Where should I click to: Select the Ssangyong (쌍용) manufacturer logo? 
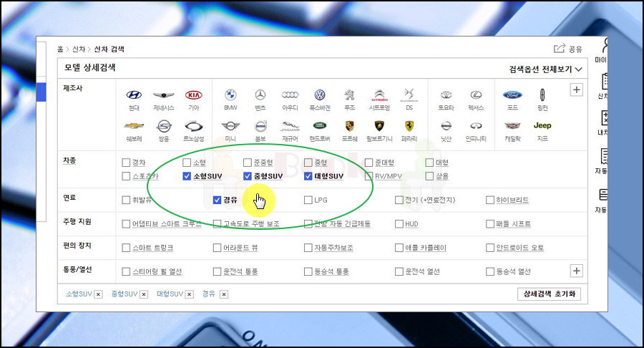[x=164, y=126]
